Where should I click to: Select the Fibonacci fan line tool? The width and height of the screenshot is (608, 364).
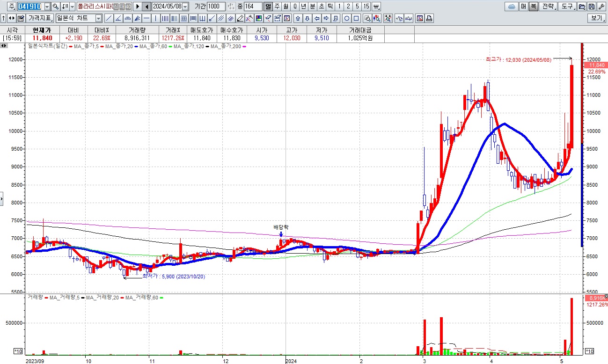[x=137, y=18]
